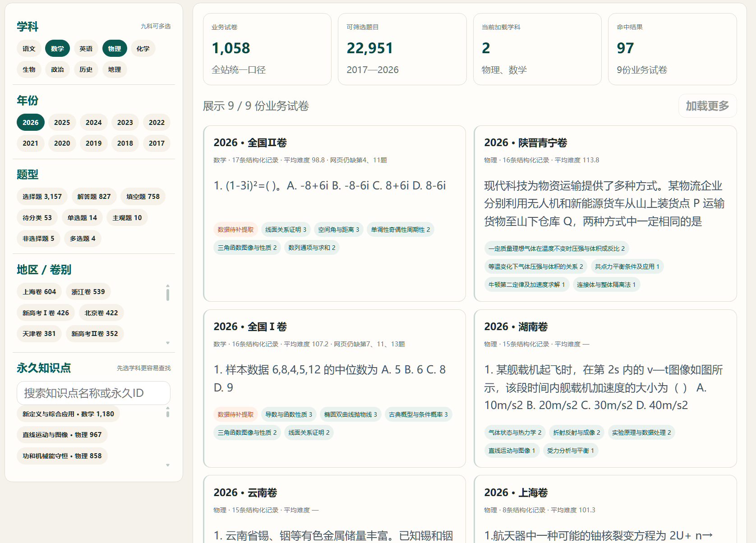Image resolution: width=756 pixels, height=543 pixels.
Task: Deselect the 2026 year chip
Action: click(31, 122)
